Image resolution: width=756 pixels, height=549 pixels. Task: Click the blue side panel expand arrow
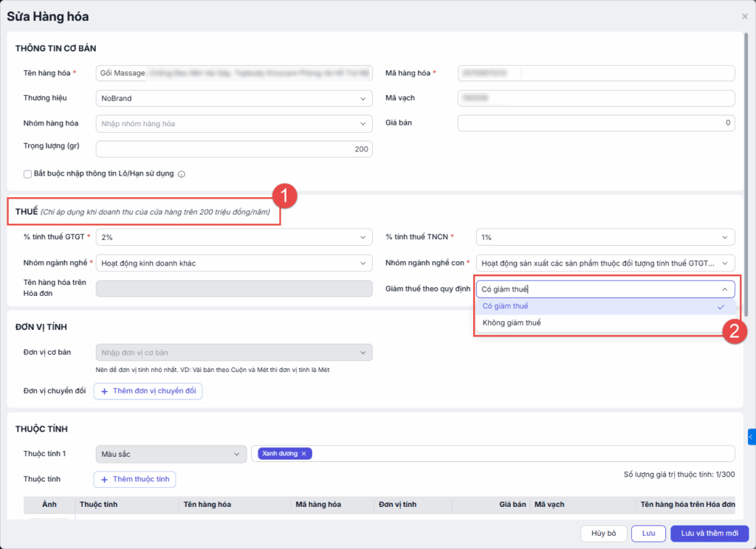click(x=751, y=438)
